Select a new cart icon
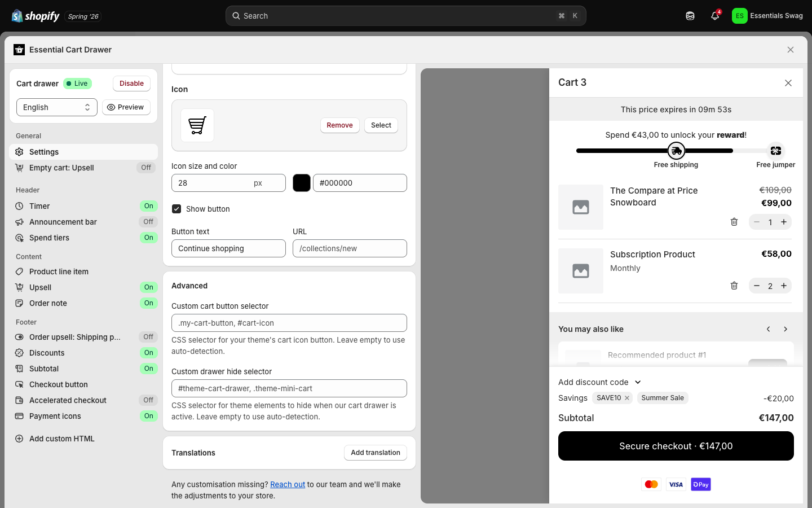Image resolution: width=812 pixels, height=508 pixels. 381,125
